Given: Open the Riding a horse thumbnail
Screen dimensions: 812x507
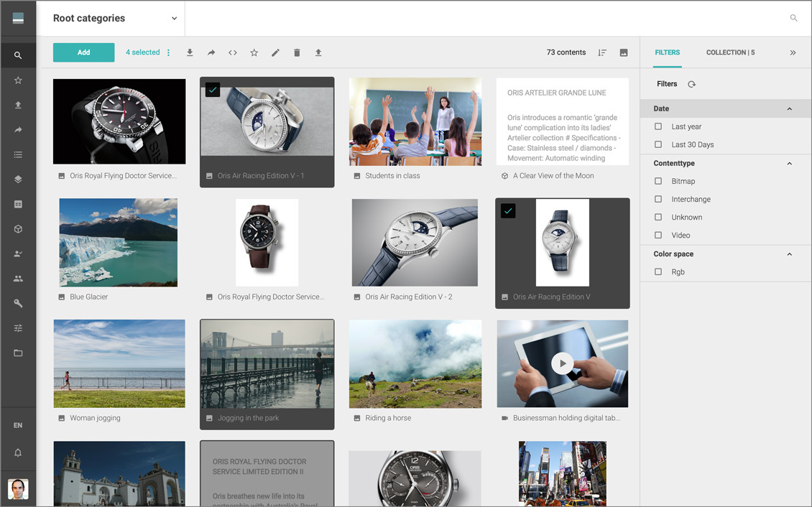Looking at the screenshot, I should point(415,363).
